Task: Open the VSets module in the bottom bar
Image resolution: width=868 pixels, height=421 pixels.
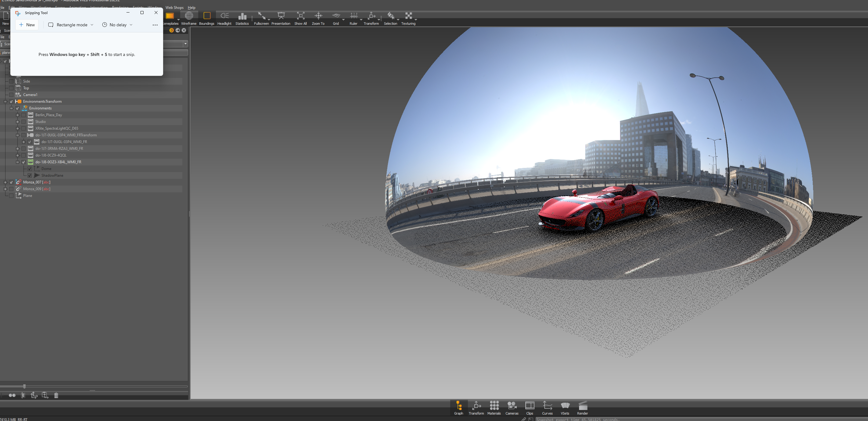Action: (x=565, y=408)
